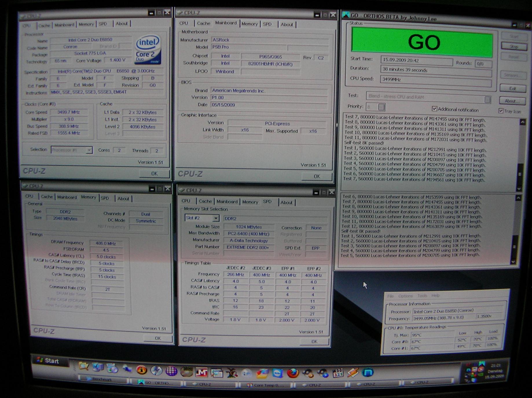Viewport: 532px width, 398px height.
Task: Click the Part Number field EXTREME DDR2 800+
Action: [x=248, y=247]
